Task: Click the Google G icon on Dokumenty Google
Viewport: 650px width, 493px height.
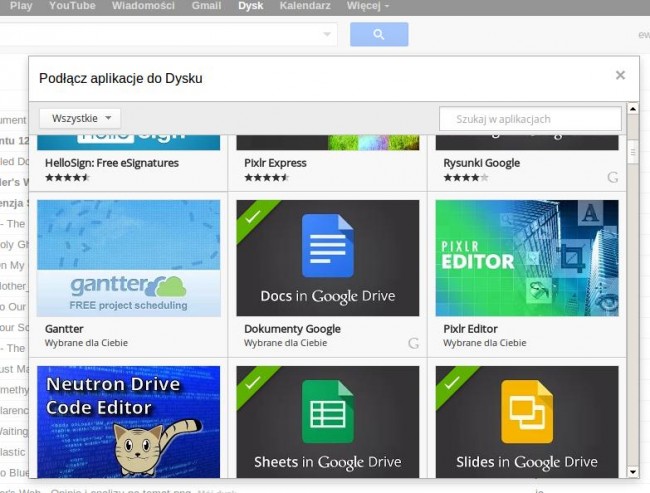Action: (413, 343)
